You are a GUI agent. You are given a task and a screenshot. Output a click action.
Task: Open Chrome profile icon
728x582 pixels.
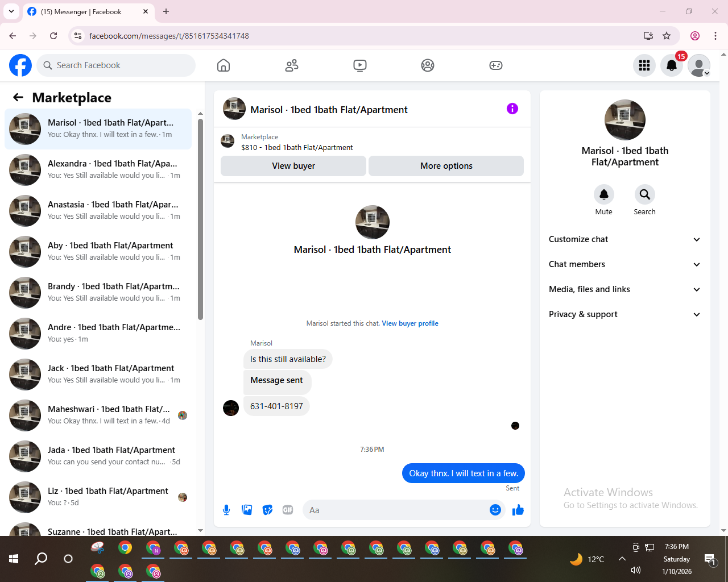(x=695, y=36)
